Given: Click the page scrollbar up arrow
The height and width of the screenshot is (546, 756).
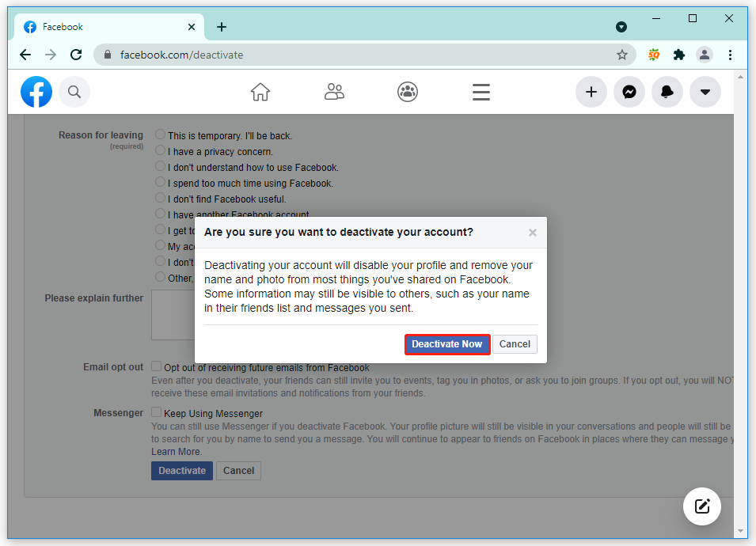Looking at the screenshot, I should coord(741,77).
